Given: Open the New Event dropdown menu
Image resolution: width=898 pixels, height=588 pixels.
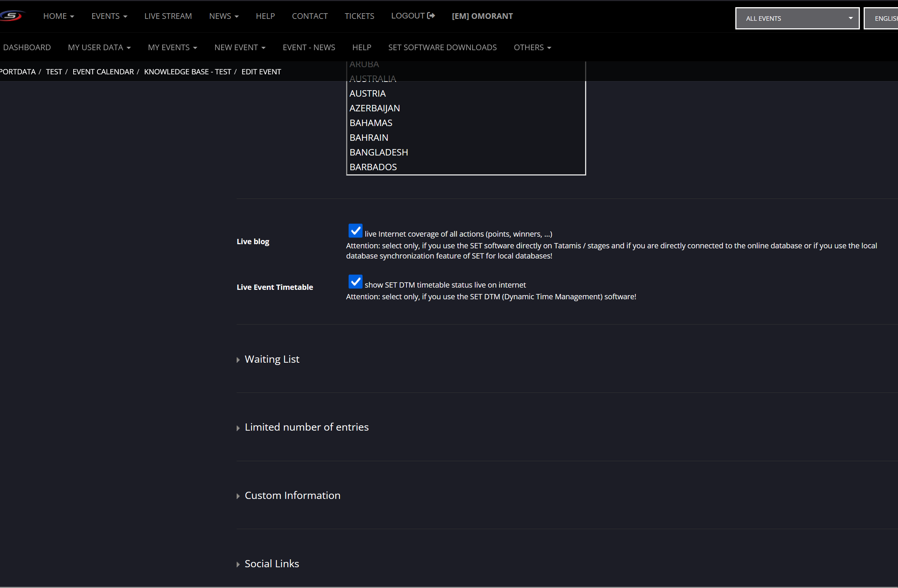Looking at the screenshot, I should click(240, 48).
